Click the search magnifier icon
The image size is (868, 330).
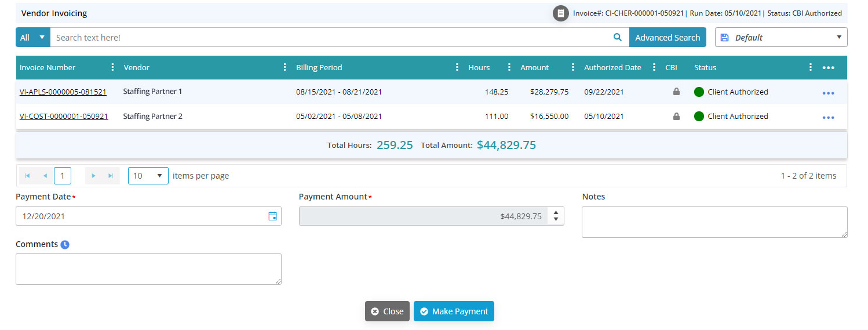pyautogui.click(x=617, y=37)
